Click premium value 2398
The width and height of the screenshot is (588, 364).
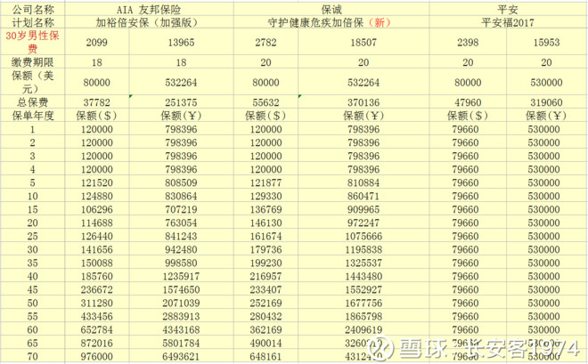(x=468, y=42)
